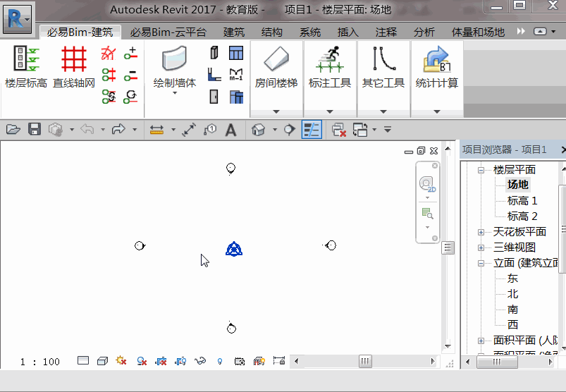Collapse the 楼层平面 tree node
The height and width of the screenshot is (392, 566).
coord(481,170)
